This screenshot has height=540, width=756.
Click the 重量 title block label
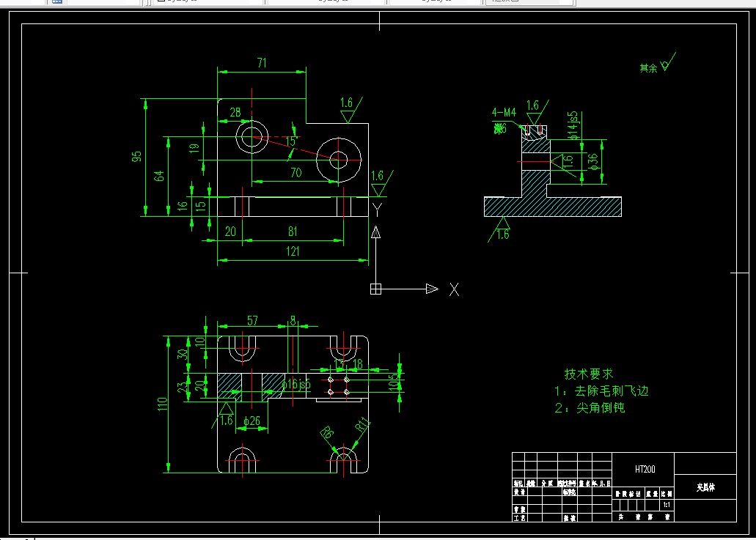(653, 494)
